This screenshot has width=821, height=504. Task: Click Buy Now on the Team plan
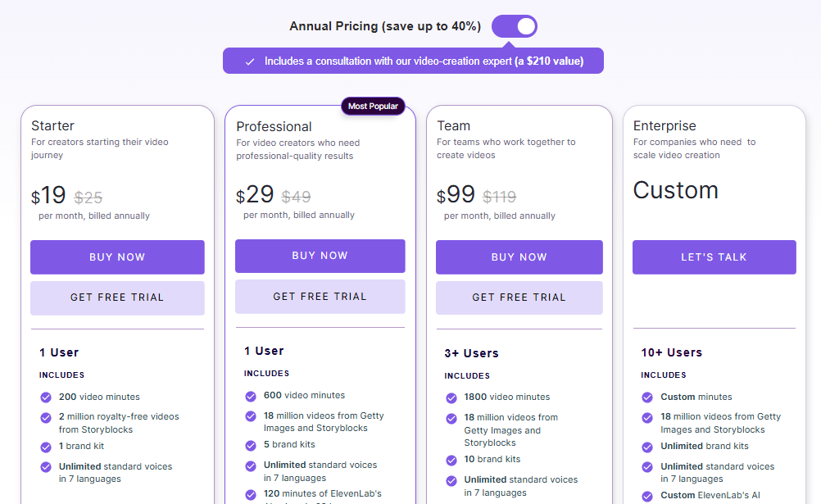[x=519, y=257]
